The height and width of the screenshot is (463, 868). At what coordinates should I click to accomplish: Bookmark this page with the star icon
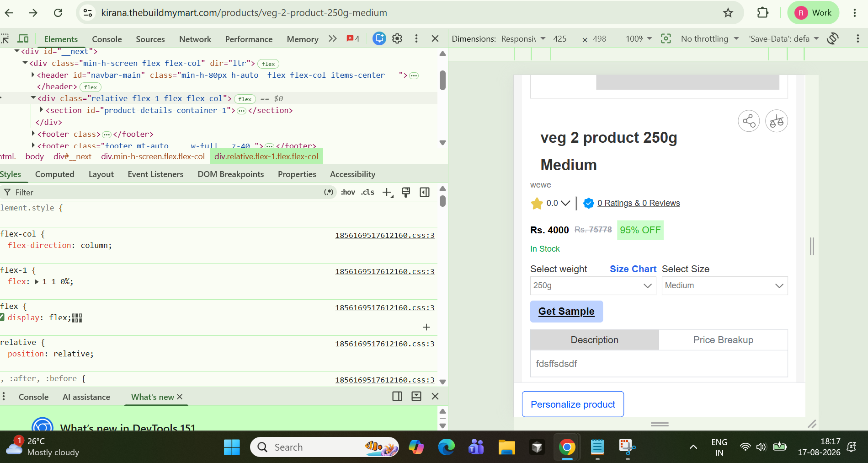point(728,13)
